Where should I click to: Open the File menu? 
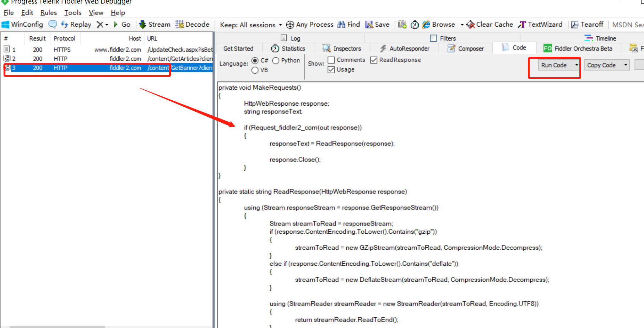9,13
